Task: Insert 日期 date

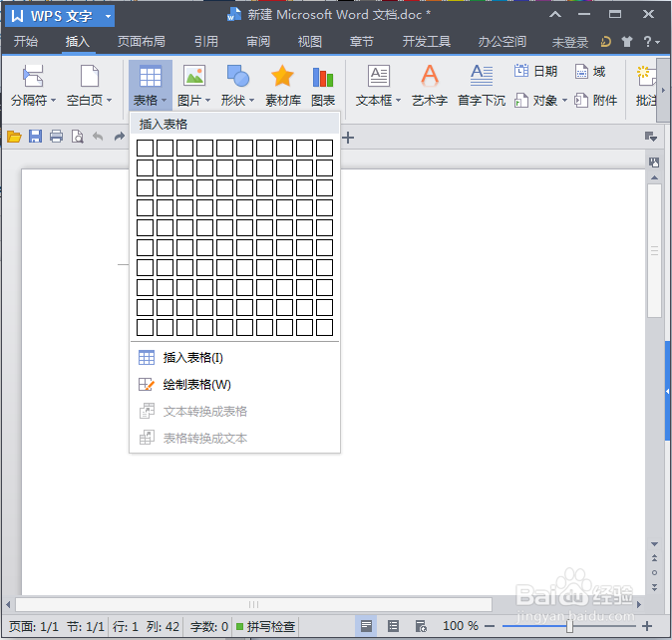Action: (535, 71)
